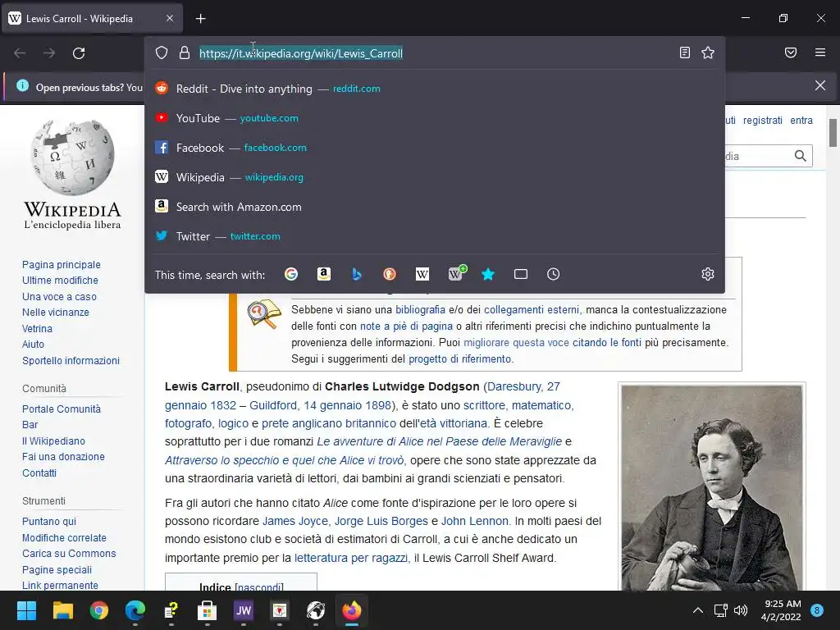Viewport: 840px width, 630px height.
Task: Open notification center badge showing 8
Action: (817, 610)
